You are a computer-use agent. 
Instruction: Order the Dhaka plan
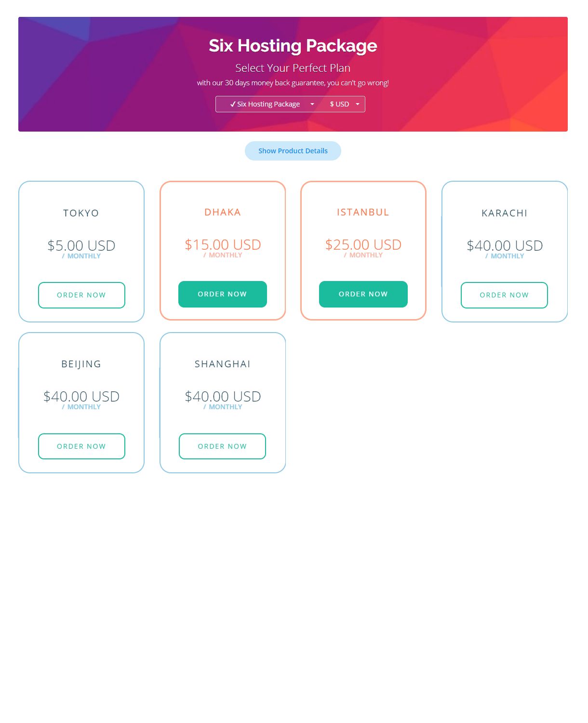pyautogui.click(x=222, y=294)
